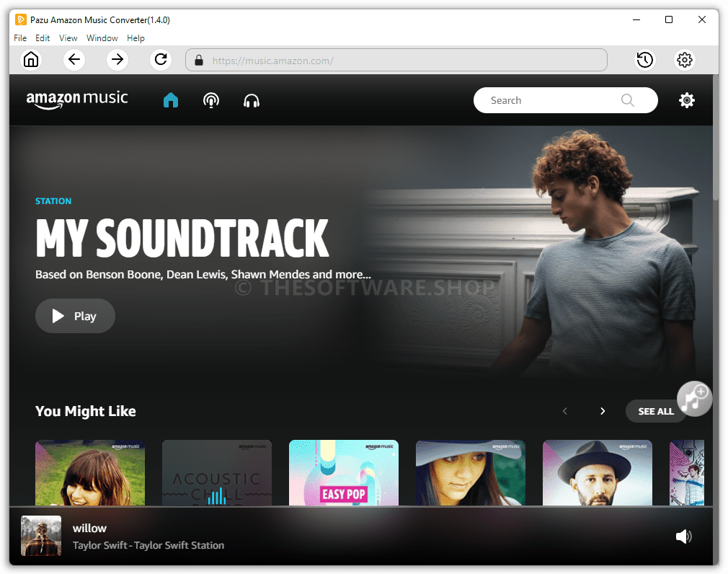Screen dimensions: 728x574
Task: Open the Edit menu
Action: pyautogui.click(x=43, y=38)
